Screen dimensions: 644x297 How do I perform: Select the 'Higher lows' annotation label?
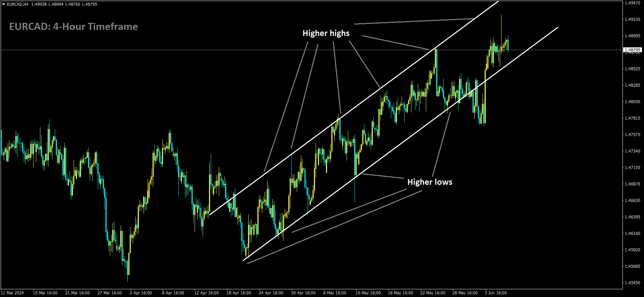(430, 182)
